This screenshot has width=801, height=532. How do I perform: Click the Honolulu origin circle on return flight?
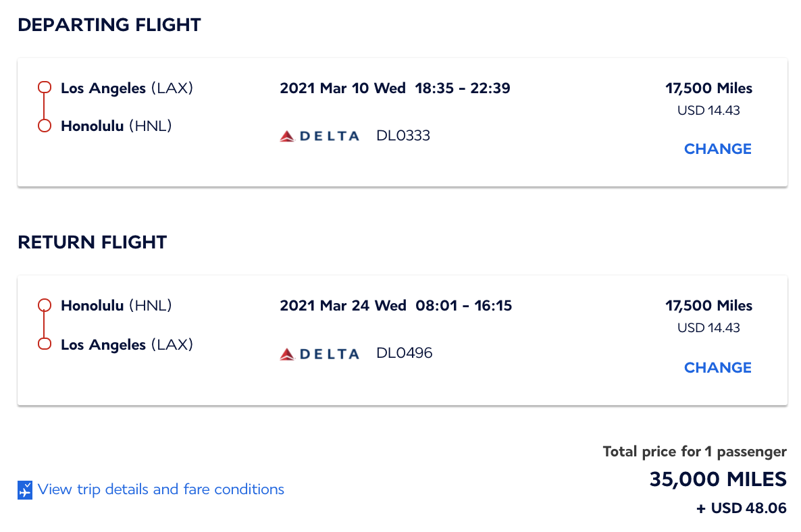(44, 304)
